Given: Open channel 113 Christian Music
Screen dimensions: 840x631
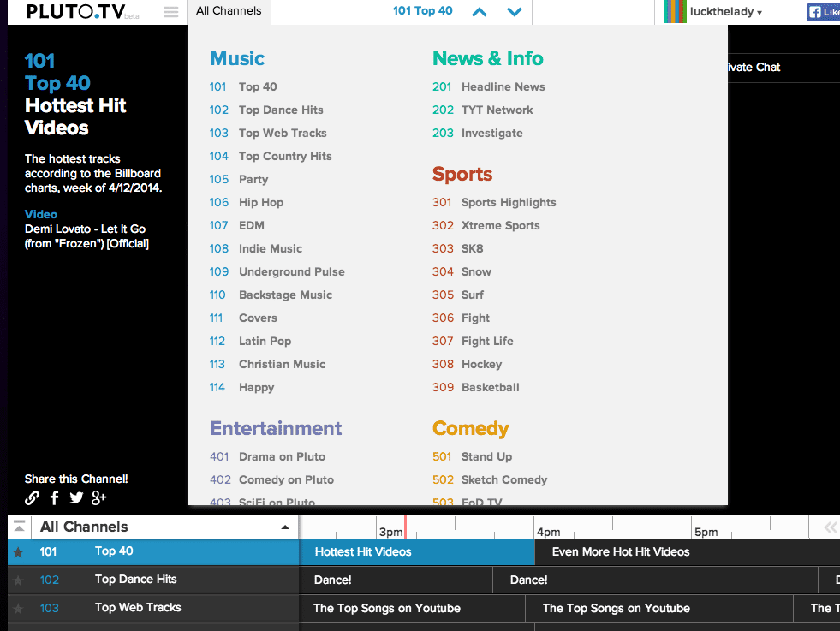Looking at the screenshot, I should [267, 364].
